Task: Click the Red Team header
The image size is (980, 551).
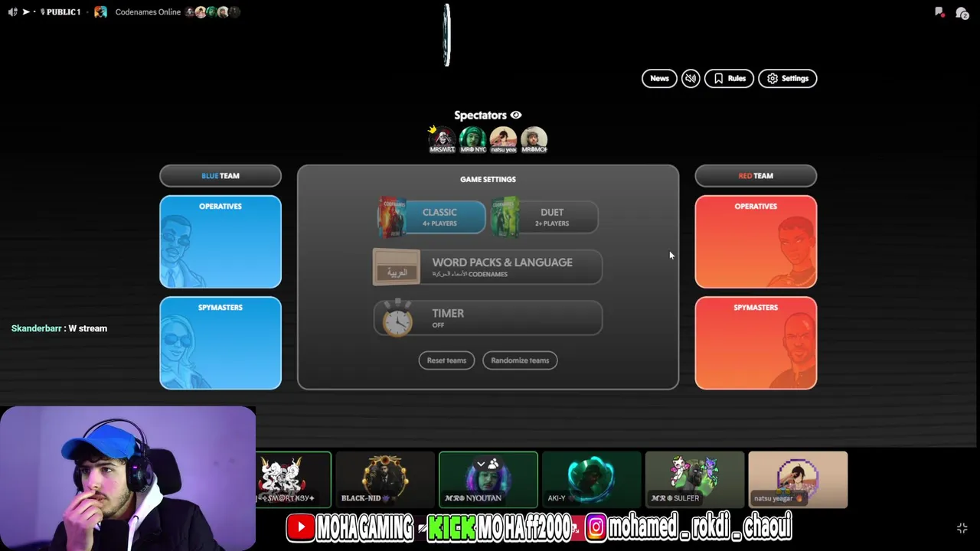Action: (x=756, y=176)
